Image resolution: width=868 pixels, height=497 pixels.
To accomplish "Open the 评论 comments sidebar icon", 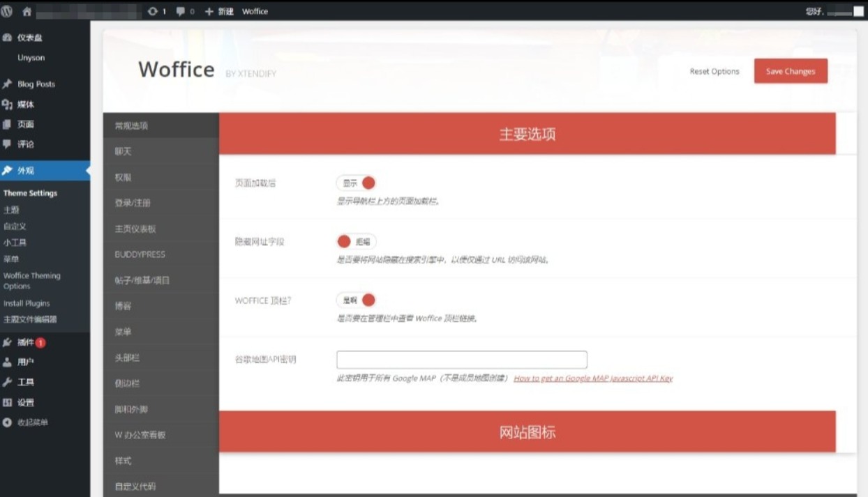I will [x=7, y=144].
